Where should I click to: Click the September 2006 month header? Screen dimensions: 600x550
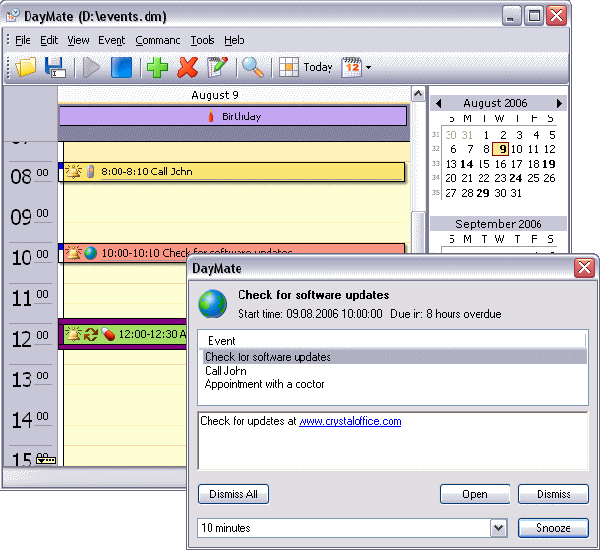498,224
